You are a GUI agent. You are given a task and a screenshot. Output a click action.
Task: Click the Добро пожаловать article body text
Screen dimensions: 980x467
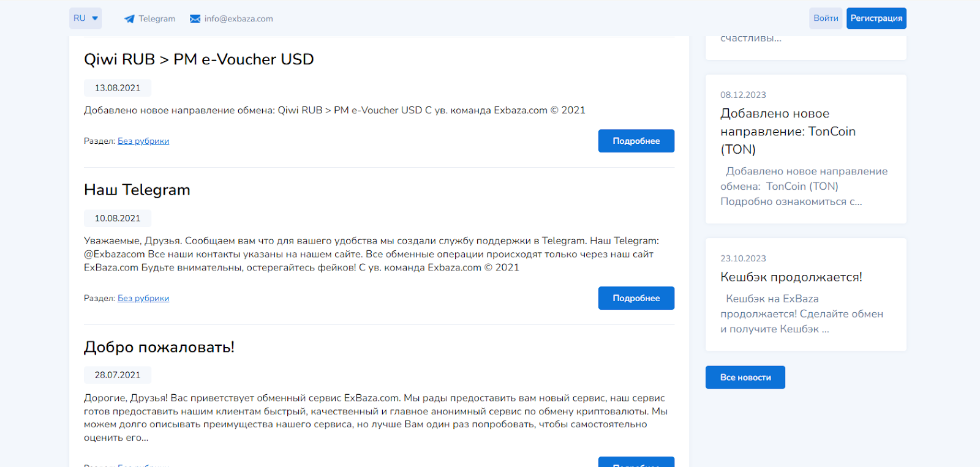[x=375, y=418]
